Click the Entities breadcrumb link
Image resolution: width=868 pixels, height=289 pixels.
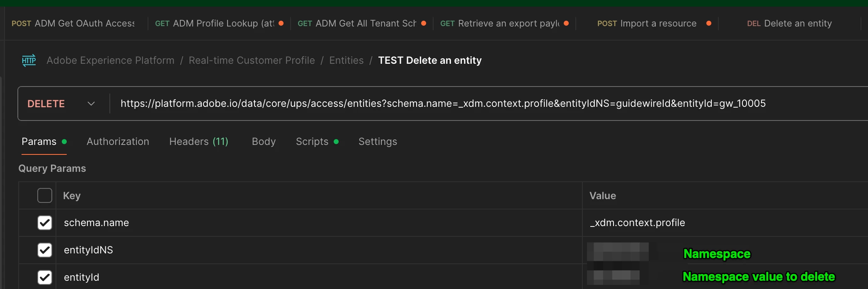coord(346,60)
